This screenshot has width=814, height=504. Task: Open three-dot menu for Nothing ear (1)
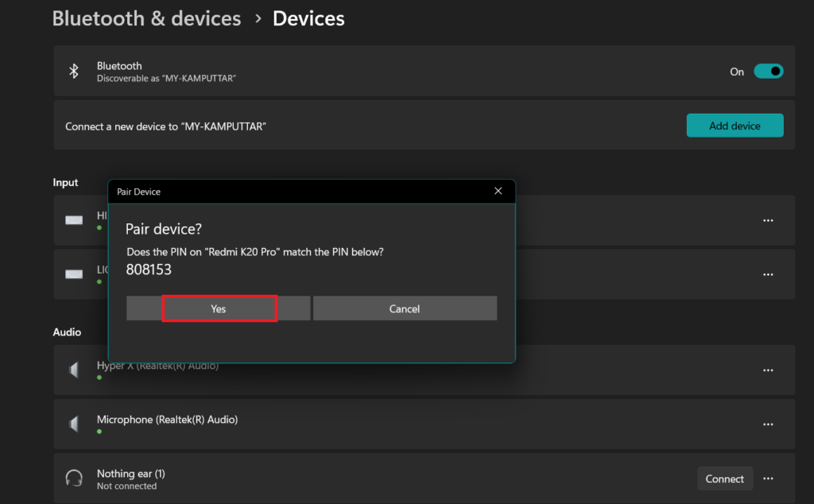pyautogui.click(x=768, y=479)
